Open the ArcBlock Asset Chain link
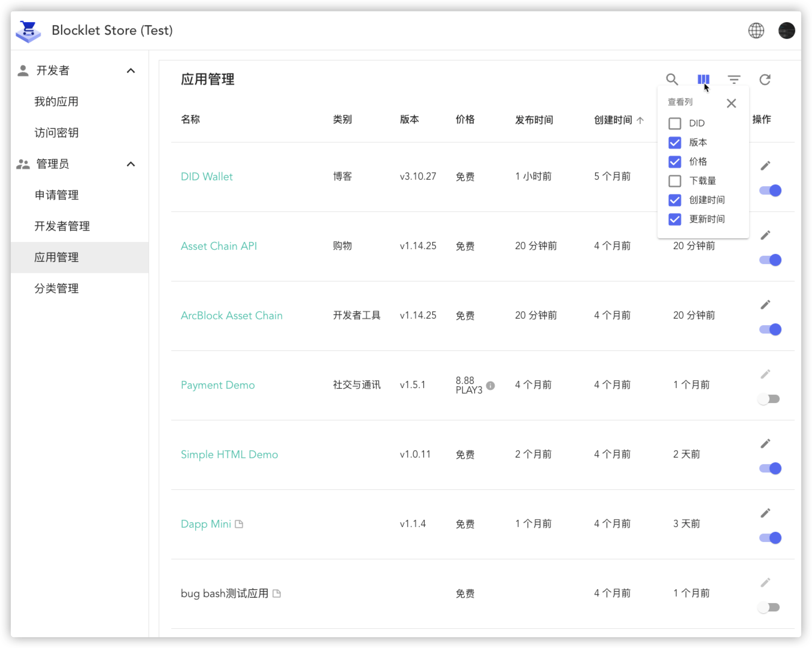 click(x=232, y=316)
